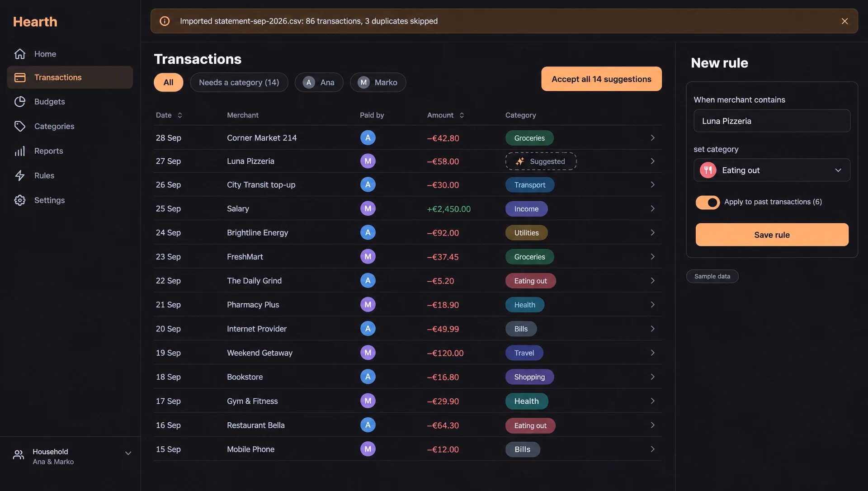Click the info icon in import banner
This screenshot has height=491, width=868.
click(x=165, y=21)
